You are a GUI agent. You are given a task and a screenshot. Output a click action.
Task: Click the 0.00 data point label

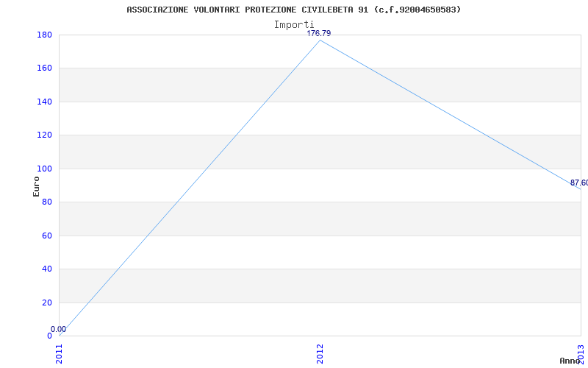(58, 329)
